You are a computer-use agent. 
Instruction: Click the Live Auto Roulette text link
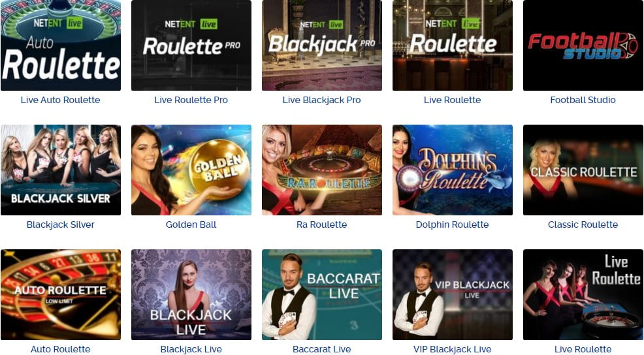tap(60, 100)
